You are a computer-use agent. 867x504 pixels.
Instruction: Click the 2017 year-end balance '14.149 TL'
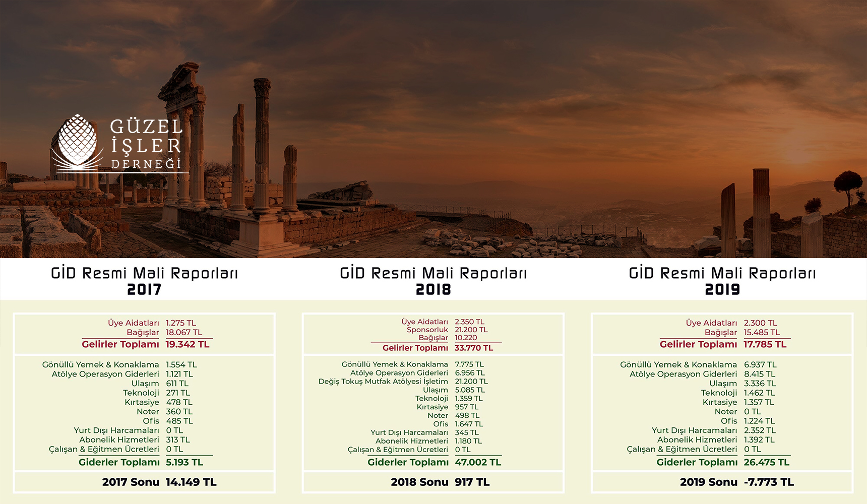(191, 482)
